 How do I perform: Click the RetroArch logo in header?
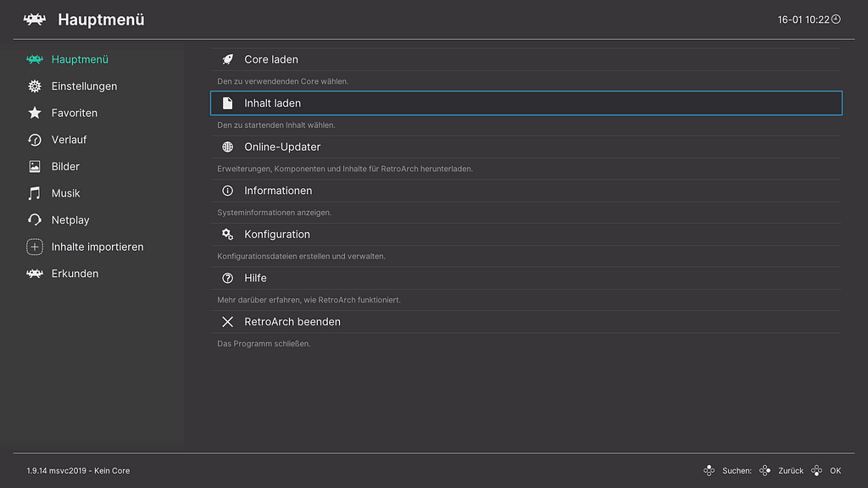[x=35, y=19]
